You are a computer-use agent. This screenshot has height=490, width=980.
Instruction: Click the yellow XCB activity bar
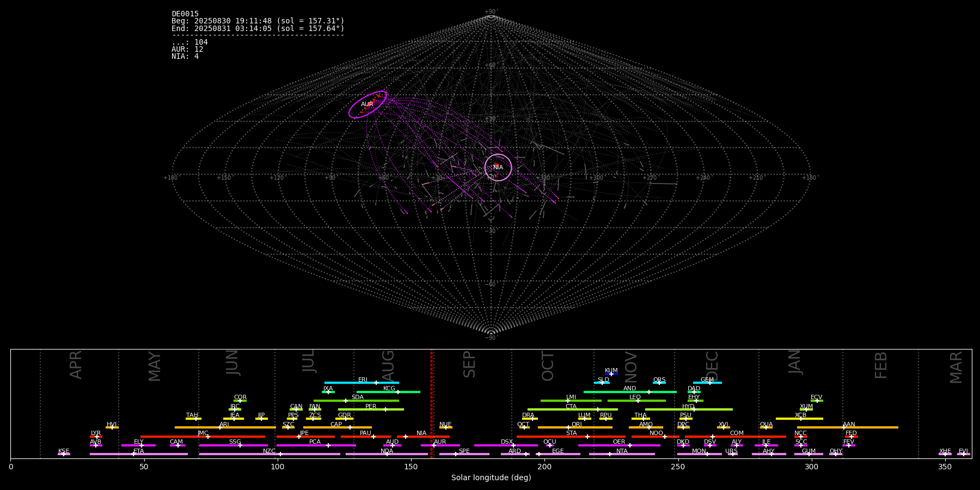coord(799,419)
